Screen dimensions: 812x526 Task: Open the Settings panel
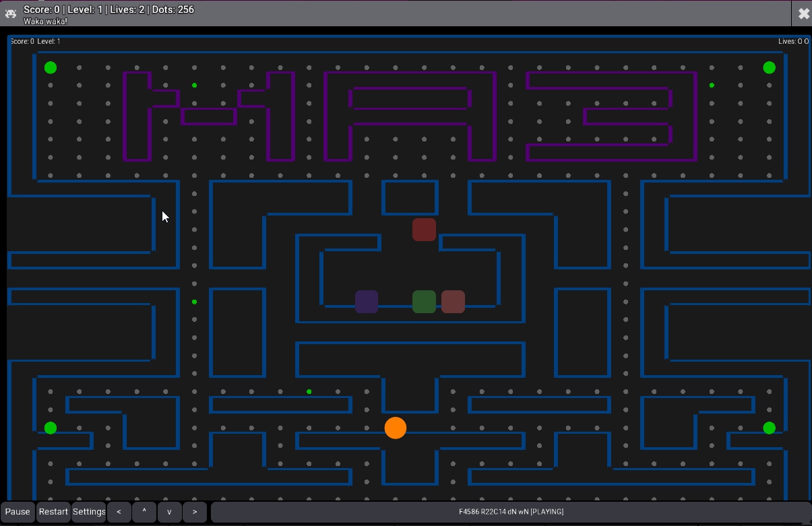click(x=89, y=512)
